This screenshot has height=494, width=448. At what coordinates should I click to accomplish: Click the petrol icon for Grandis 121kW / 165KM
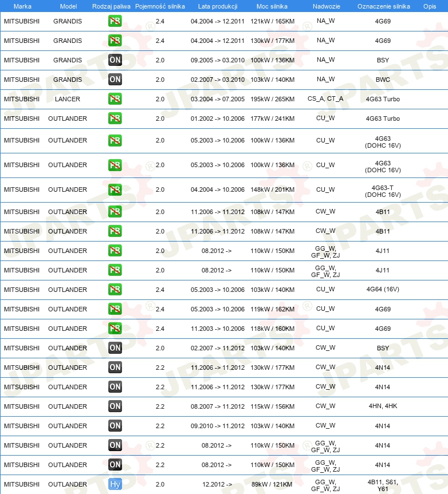point(115,21)
